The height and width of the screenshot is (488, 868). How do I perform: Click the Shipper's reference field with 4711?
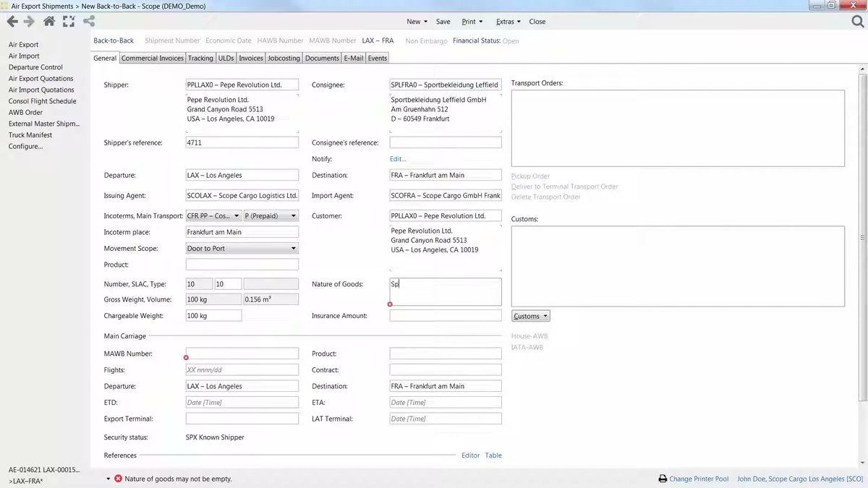tap(242, 142)
